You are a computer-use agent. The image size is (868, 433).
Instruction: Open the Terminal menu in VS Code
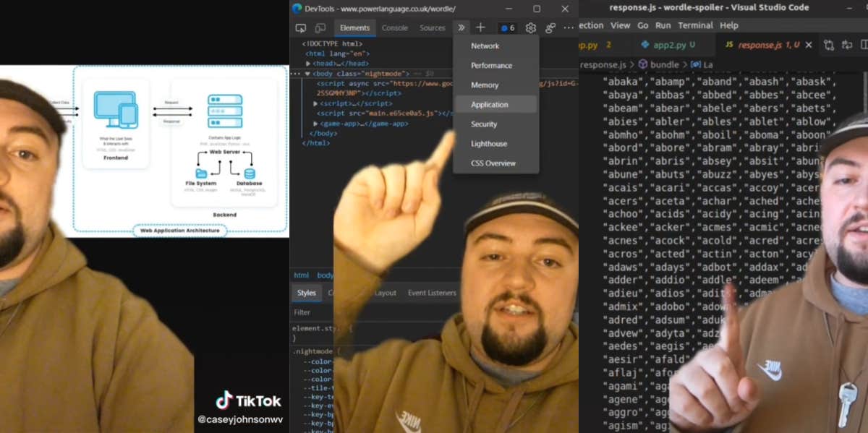tap(695, 25)
